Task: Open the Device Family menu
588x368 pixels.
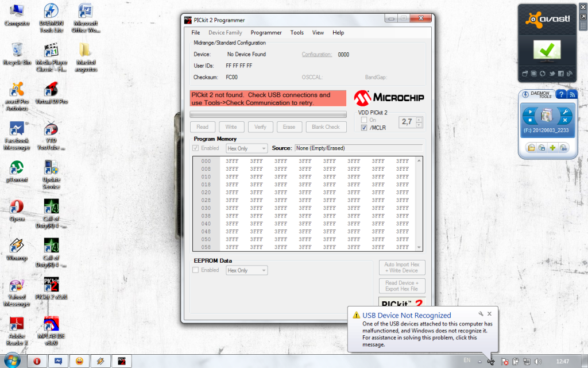Action: point(225,33)
